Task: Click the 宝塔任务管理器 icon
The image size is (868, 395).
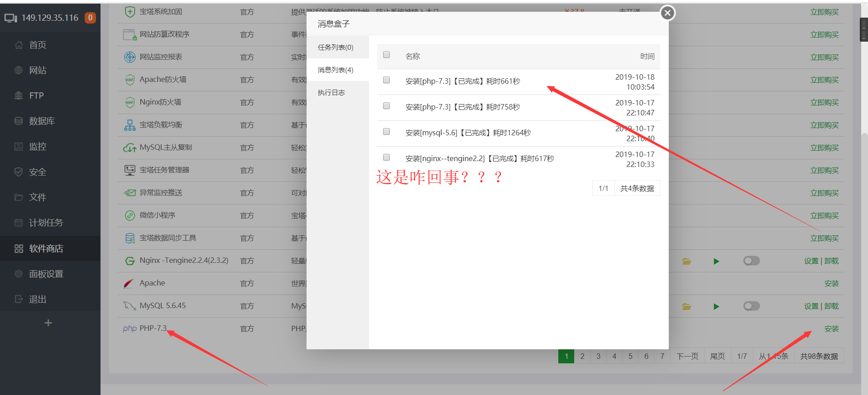Action: click(x=130, y=170)
